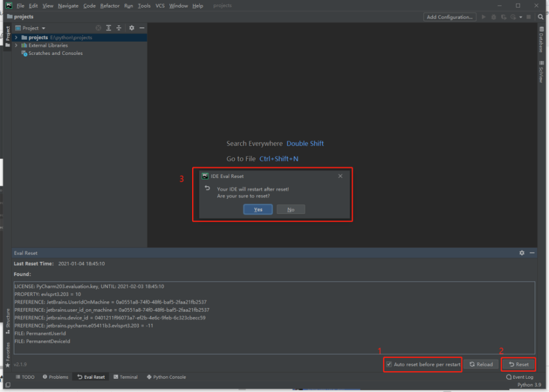The width and height of the screenshot is (549, 392).
Task: Open the Help menu
Action: [198, 5]
